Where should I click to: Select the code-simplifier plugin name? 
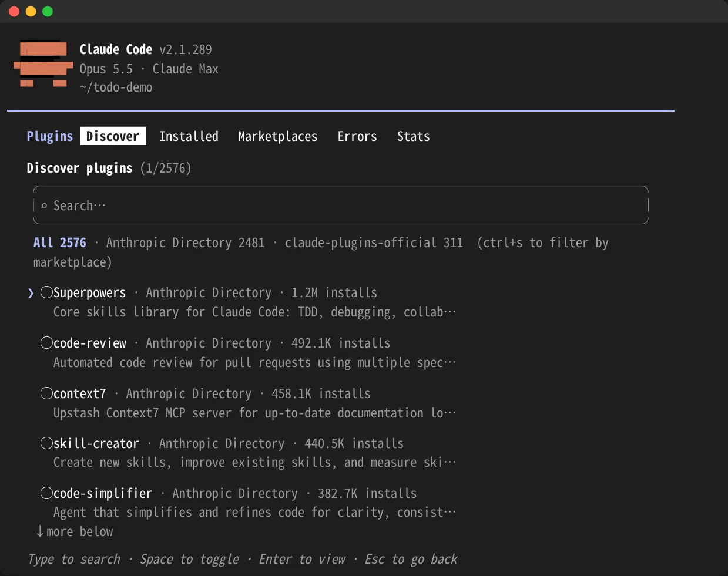[103, 493]
